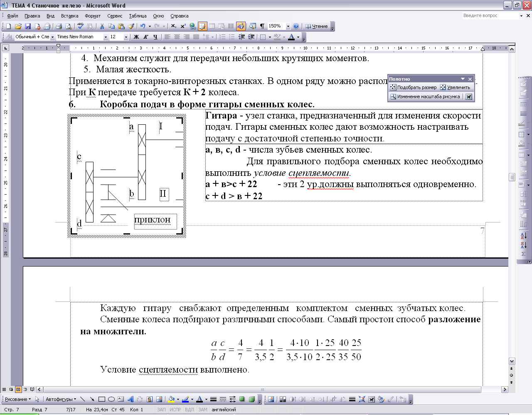
Task: Open the Автофигуры shapes dropdown
Action: [x=61, y=399]
